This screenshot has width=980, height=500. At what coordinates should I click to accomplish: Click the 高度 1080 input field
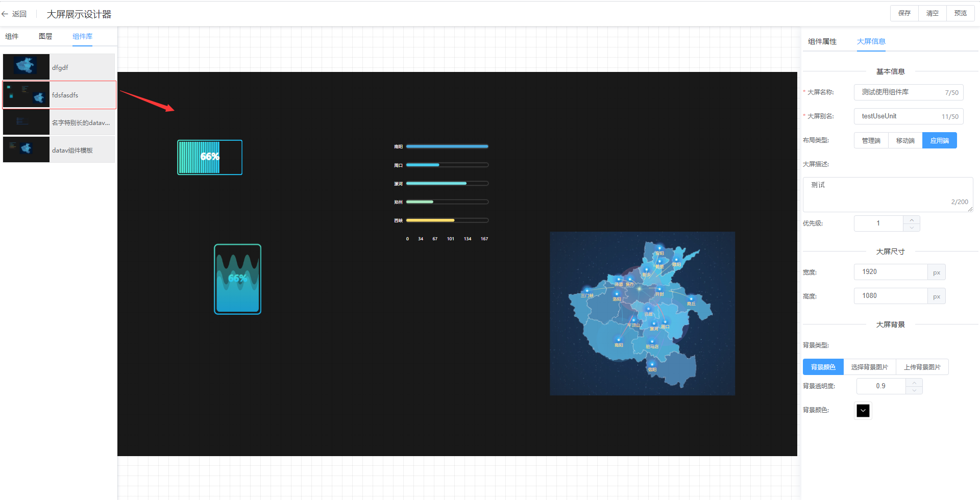tap(891, 296)
